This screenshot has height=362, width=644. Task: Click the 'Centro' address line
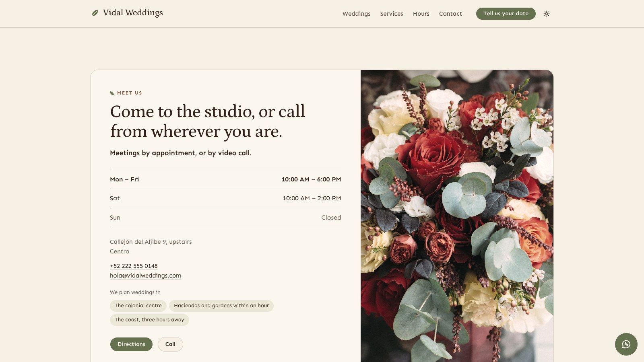[120, 251]
